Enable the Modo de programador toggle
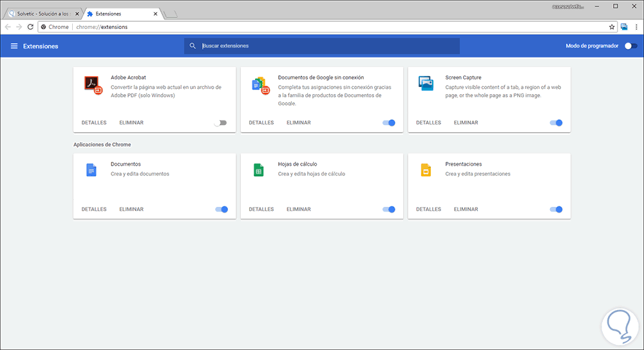The image size is (644, 350). (631, 46)
